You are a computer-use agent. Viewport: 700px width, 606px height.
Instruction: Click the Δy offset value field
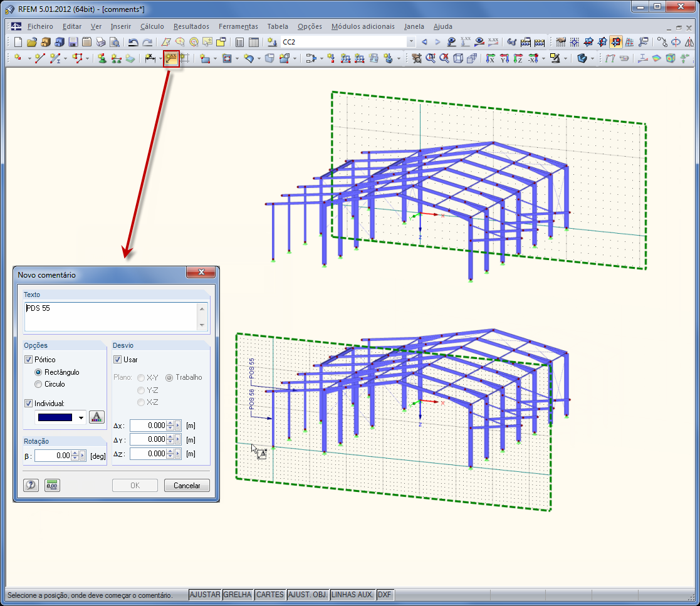149,439
